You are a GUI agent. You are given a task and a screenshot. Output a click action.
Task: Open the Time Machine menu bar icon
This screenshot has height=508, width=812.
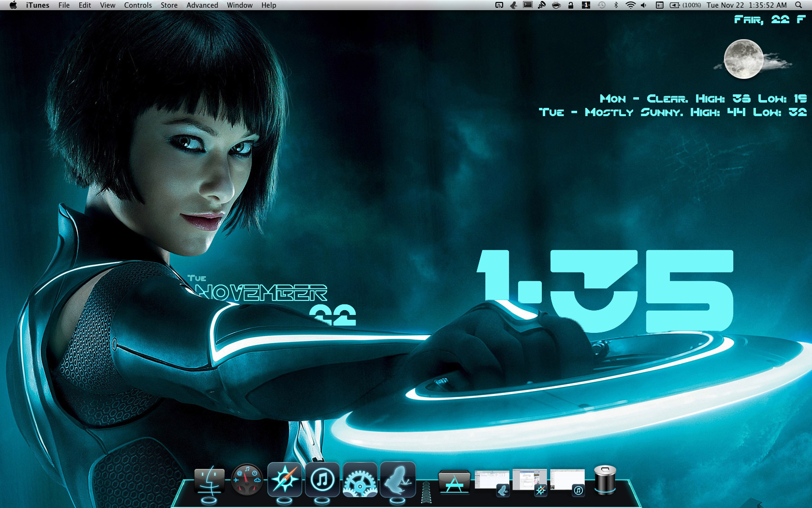(601, 5)
